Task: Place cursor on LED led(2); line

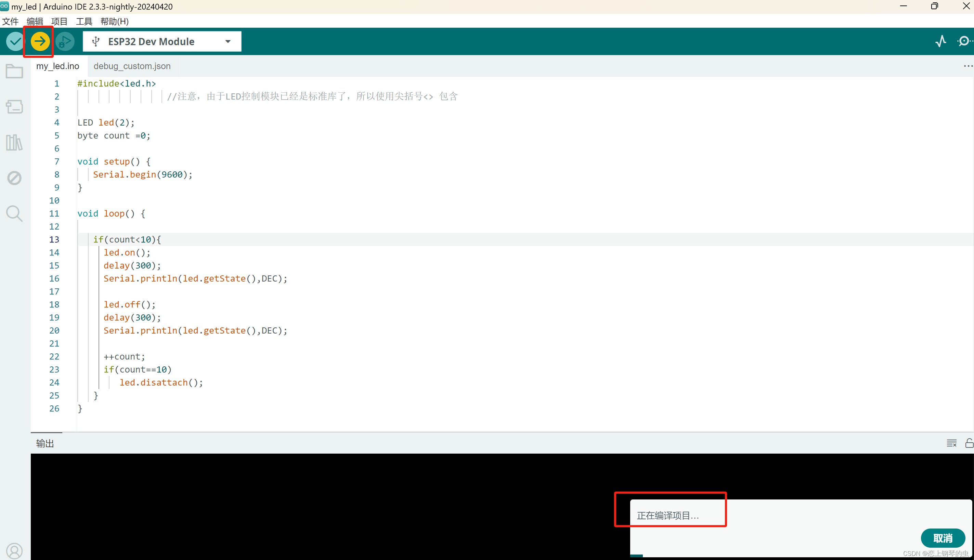Action: tap(106, 123)
